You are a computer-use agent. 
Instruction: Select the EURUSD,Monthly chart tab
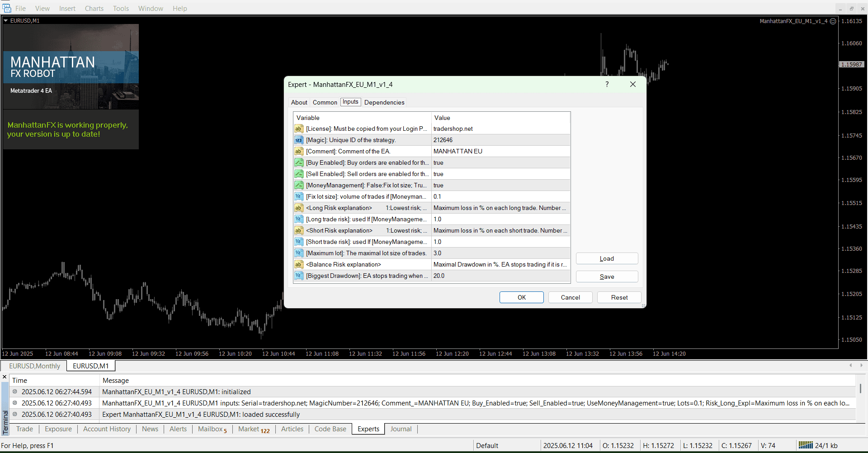[34, 366]
